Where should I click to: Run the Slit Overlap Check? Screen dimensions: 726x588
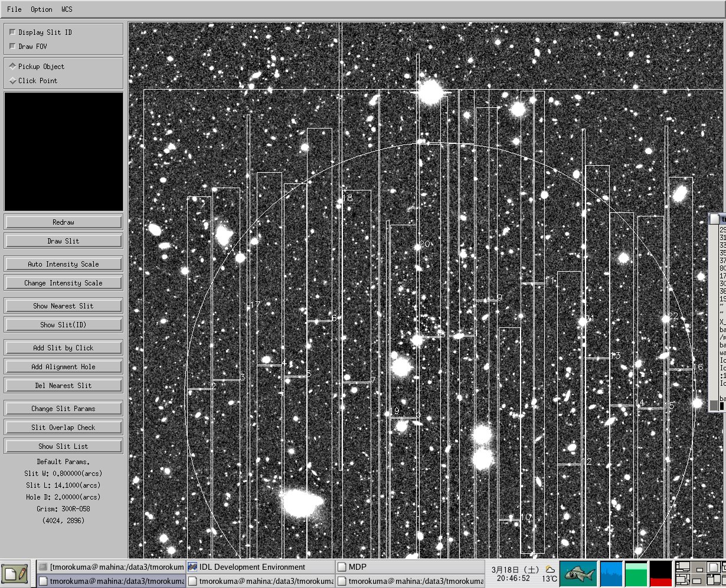pos(63,428)
